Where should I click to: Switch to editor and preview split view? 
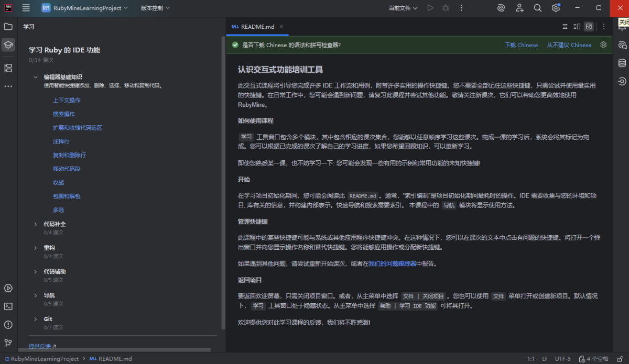(x=577, y=26)
